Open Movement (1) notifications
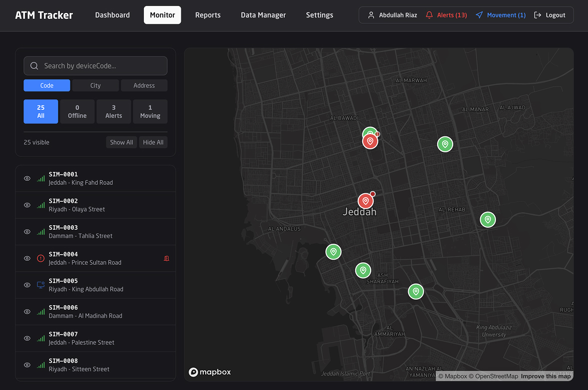Image resolution: width=588 pixels, height=390 pixels. pos(501,15)
